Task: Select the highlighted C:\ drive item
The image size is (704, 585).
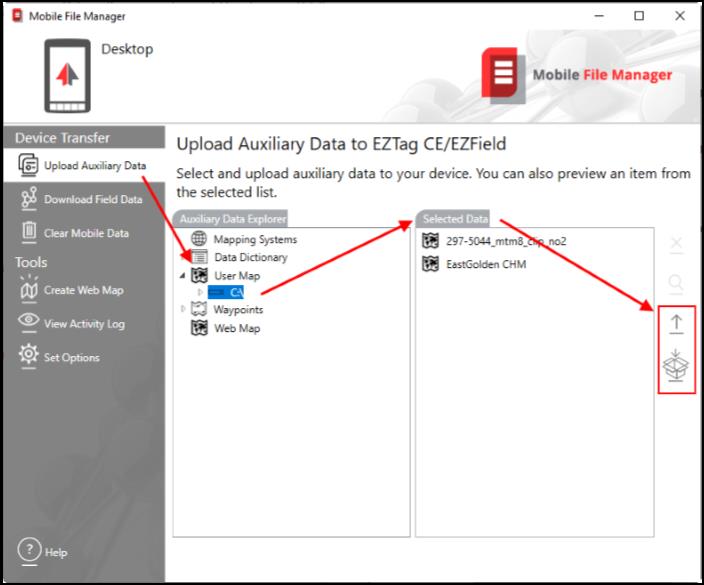Action: tap(226, 292)
